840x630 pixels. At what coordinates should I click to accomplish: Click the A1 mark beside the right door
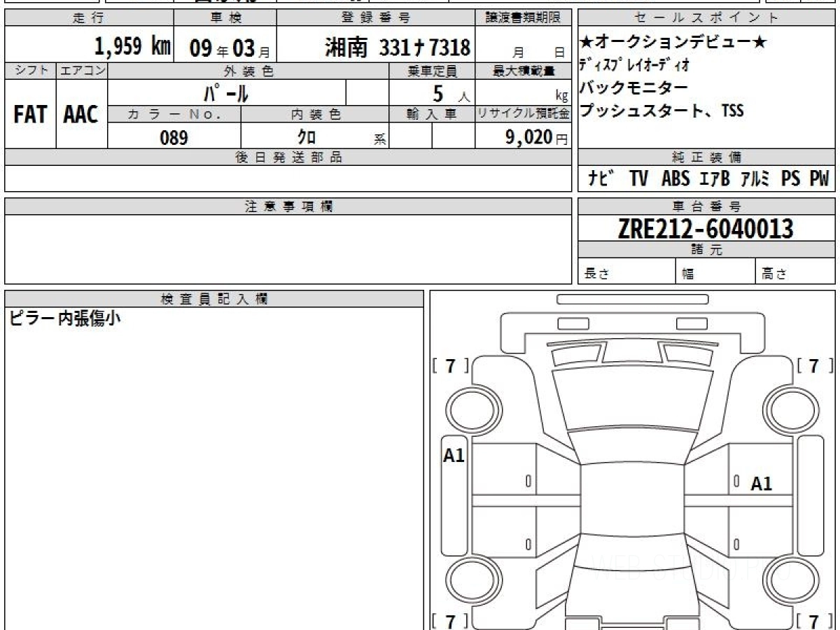761,484
